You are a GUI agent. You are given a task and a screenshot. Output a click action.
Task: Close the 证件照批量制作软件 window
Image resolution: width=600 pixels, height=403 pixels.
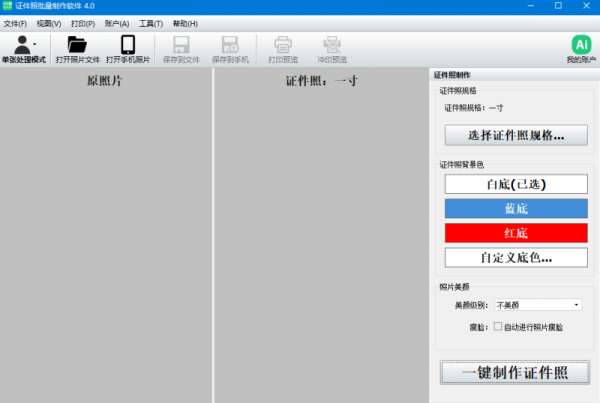coord(586,6)
